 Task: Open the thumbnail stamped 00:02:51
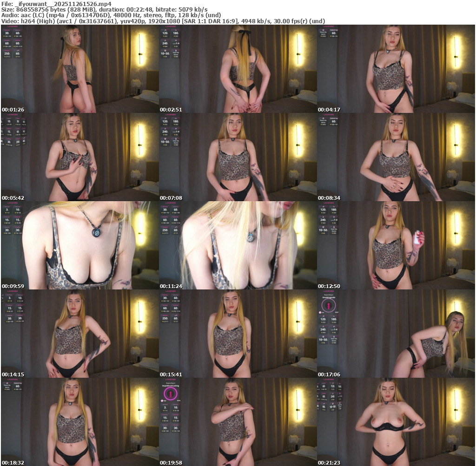(238, 69)
